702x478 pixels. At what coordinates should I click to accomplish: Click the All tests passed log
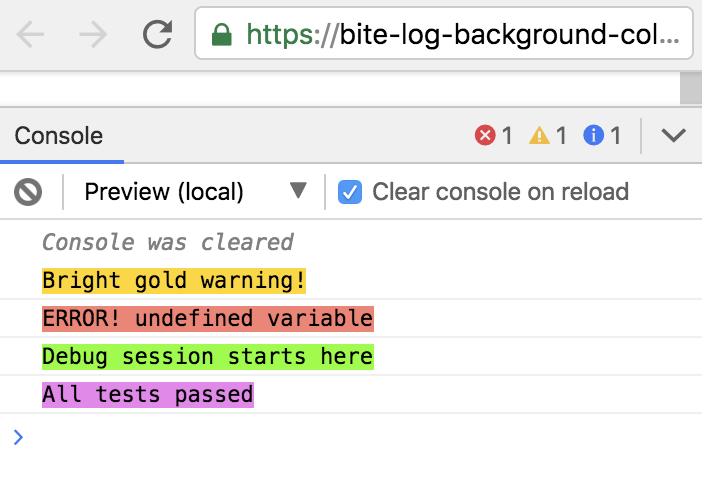(147, 395)
